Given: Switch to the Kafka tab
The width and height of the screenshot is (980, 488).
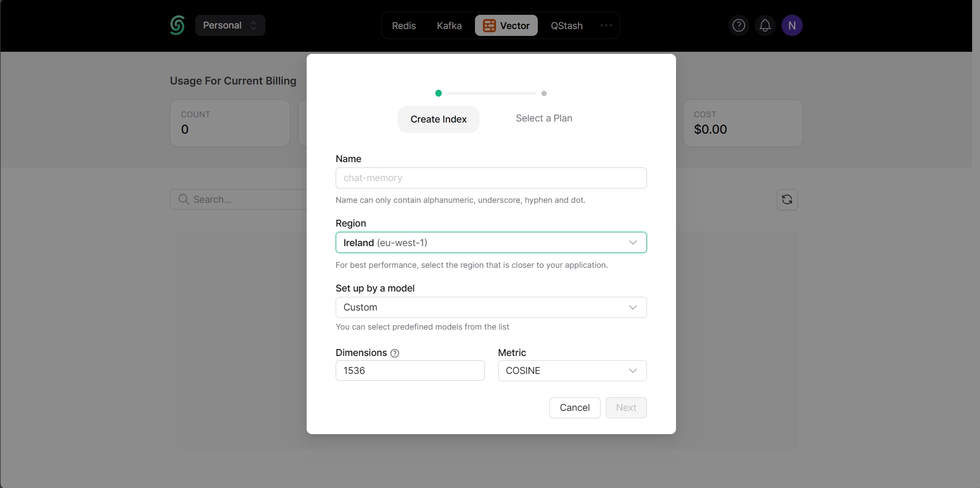Looking at the screenshot, I should coord(449,26).
